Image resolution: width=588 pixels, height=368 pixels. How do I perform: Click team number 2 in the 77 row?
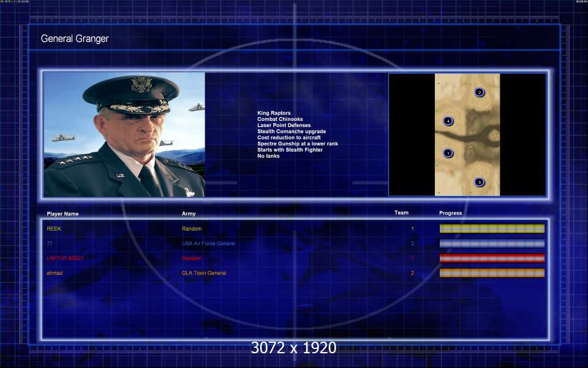coord(412,243)
